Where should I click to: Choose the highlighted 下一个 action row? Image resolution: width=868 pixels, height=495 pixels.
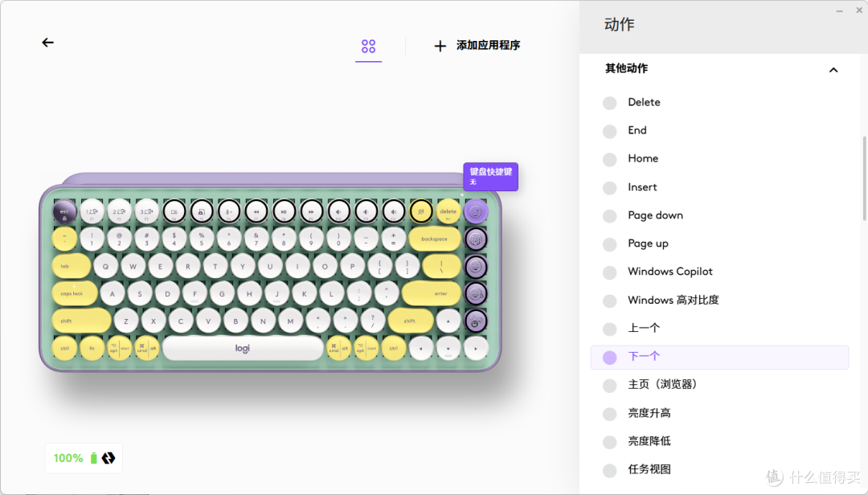[719, 357]
